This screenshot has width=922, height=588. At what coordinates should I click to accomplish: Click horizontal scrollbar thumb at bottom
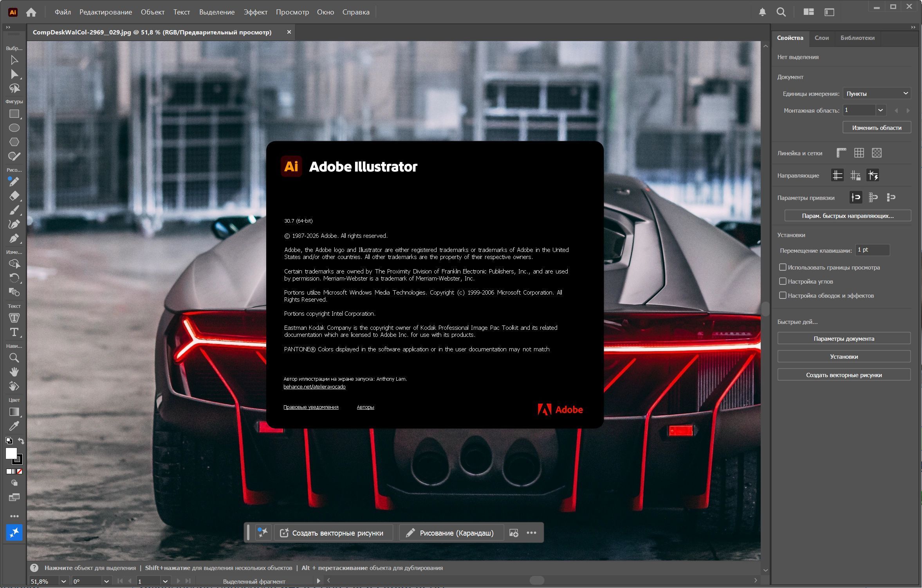point(537,581)
